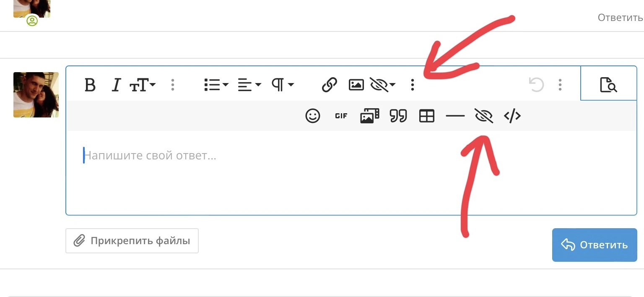Viewport: 644px width, 297px height.
Task: Open more options beside the spoiler dropdown
Action: (x=413, y=85)
